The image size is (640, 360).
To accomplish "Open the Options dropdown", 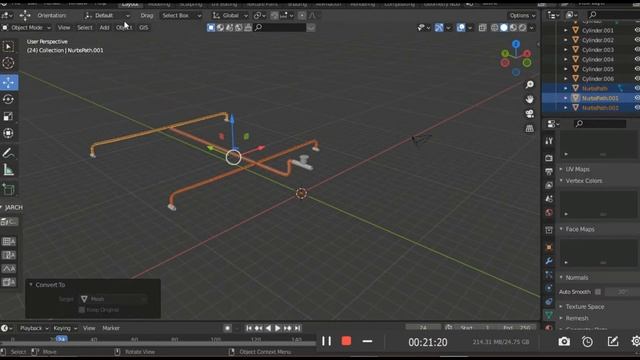I will pyautogui.click(x=522, y=16).
